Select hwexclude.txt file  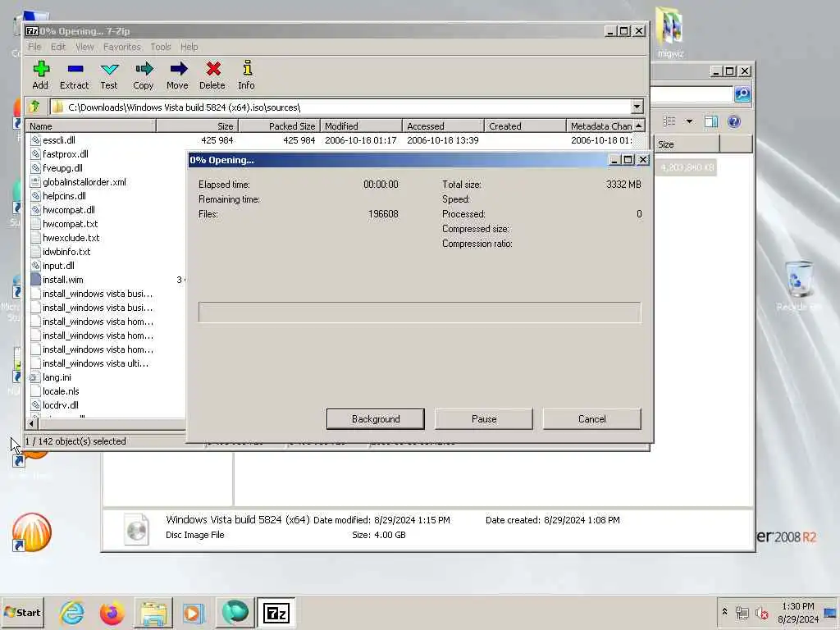pos(71,238)
